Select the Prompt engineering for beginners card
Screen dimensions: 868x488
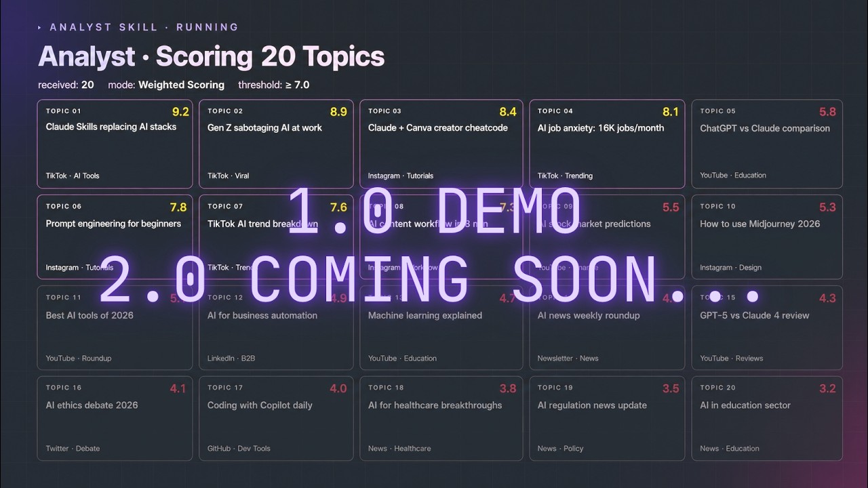115,237
